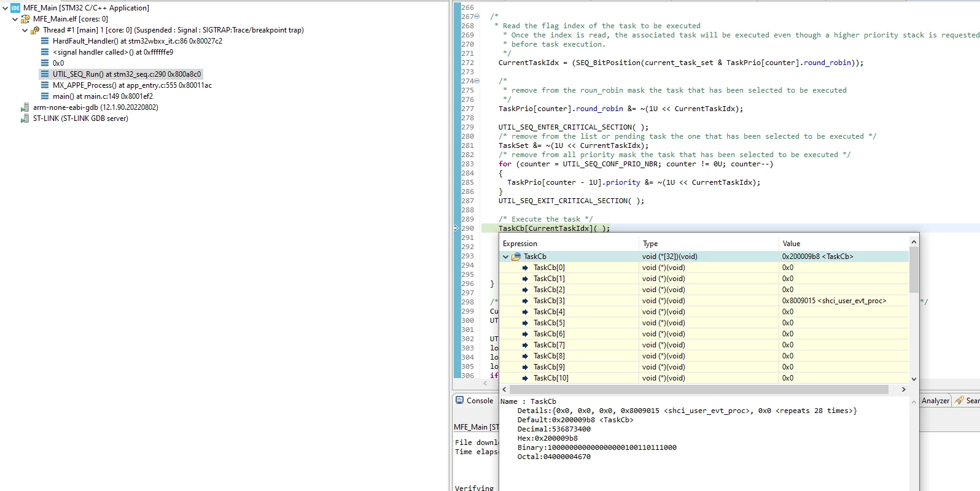Click the main() stack frame icon
Viewport: 980px width, 491px height.
click(x=45, y=96)
